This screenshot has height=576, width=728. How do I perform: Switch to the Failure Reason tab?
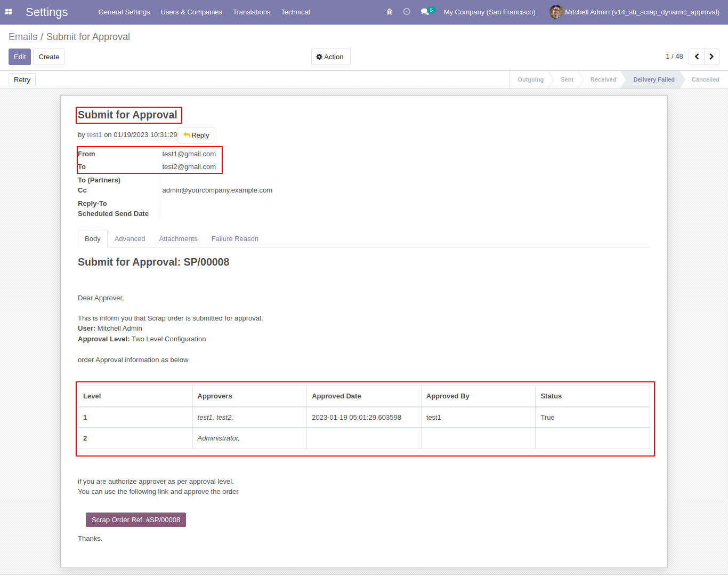[x=234, y=239]
